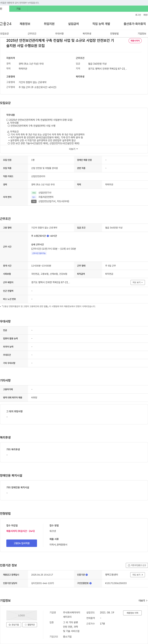Click the 퇴직연금 value
148x644 pixels.
point(109,274)
